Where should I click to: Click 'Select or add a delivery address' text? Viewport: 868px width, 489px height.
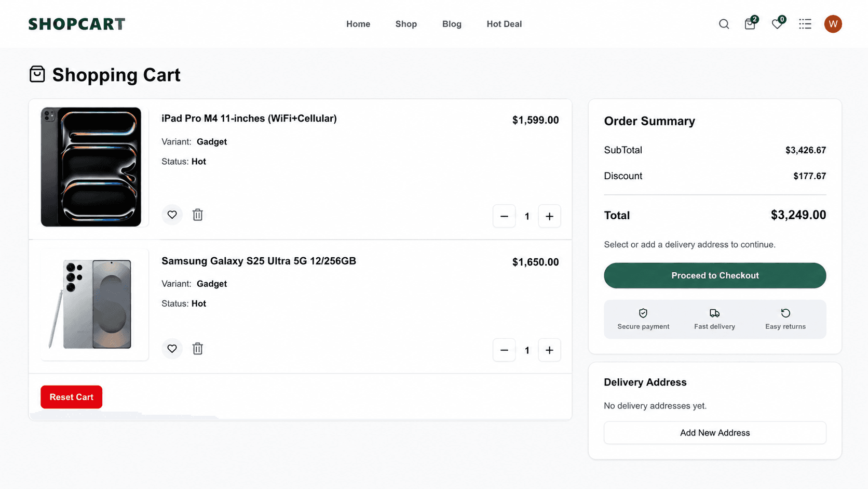coord(689,245)
